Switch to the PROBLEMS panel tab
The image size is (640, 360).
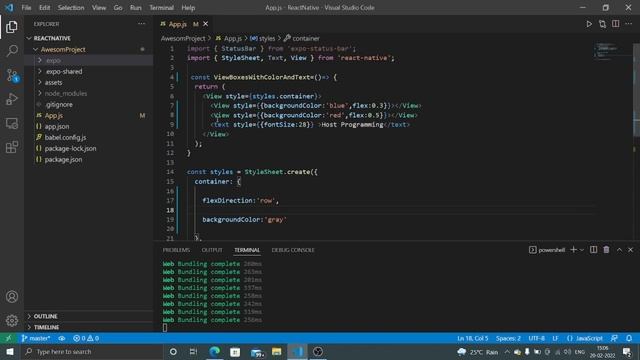[176, 250]
